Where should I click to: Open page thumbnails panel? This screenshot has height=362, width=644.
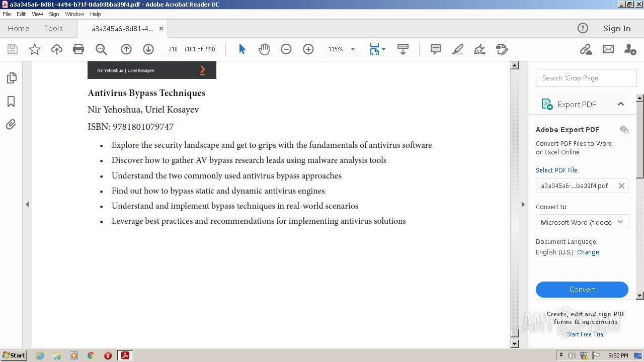click(11, 78)
